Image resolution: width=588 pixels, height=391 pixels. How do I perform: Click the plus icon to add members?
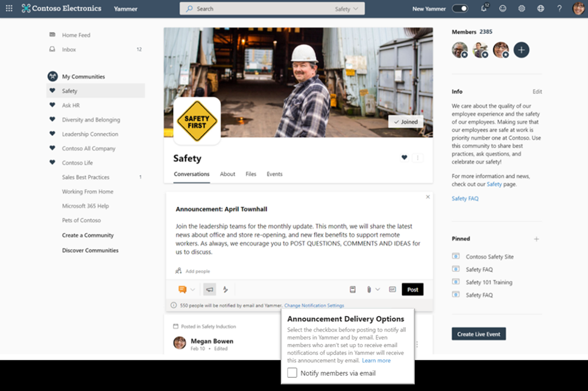(x=522, y=50)
